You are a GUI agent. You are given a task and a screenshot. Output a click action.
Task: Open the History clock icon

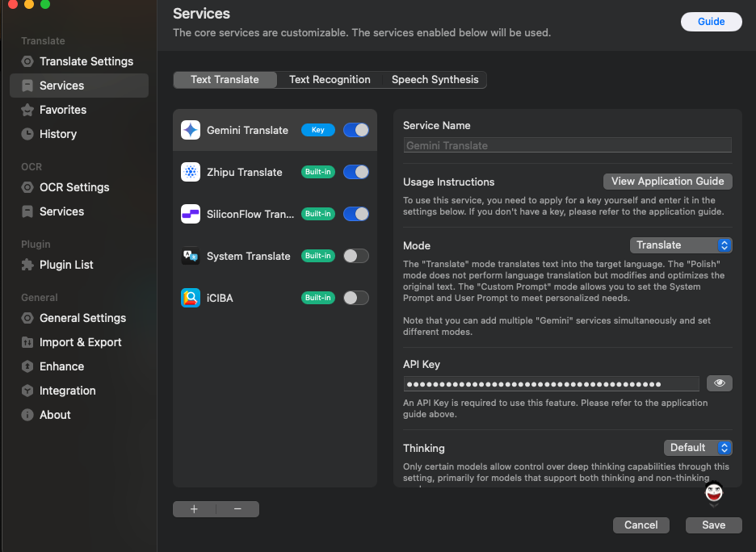point(27,134)
